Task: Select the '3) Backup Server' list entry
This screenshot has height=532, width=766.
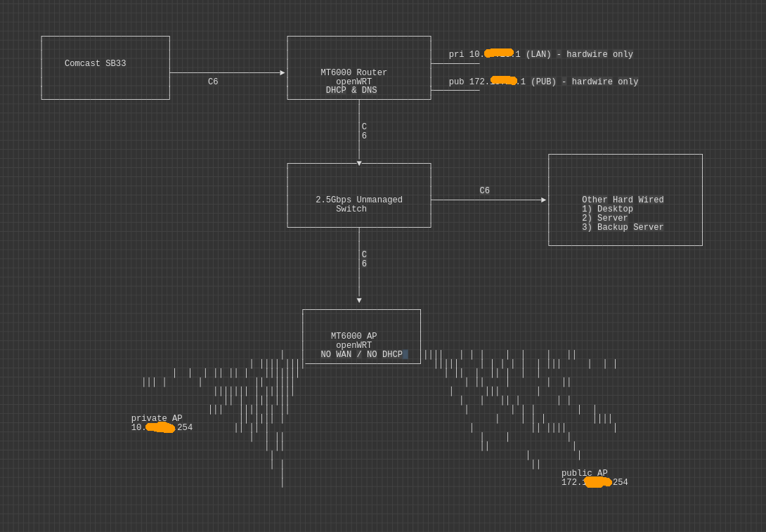Action: [622, 228]
